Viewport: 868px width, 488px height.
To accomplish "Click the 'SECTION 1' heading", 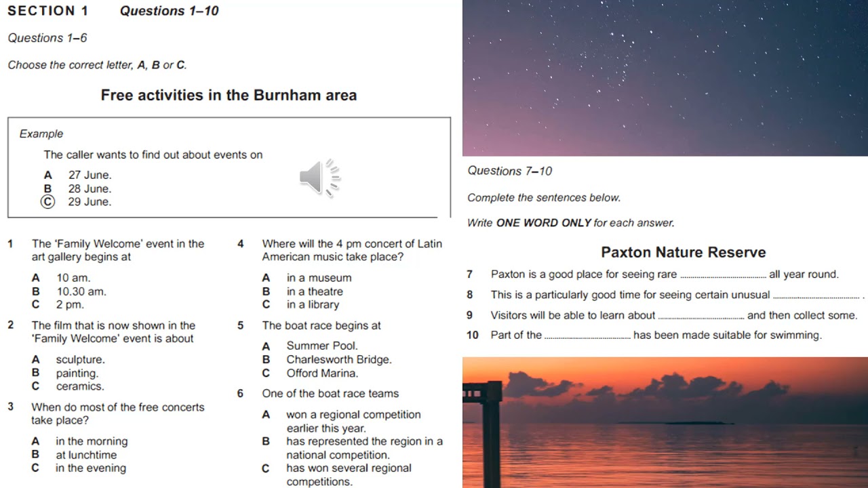I will 48,11.
